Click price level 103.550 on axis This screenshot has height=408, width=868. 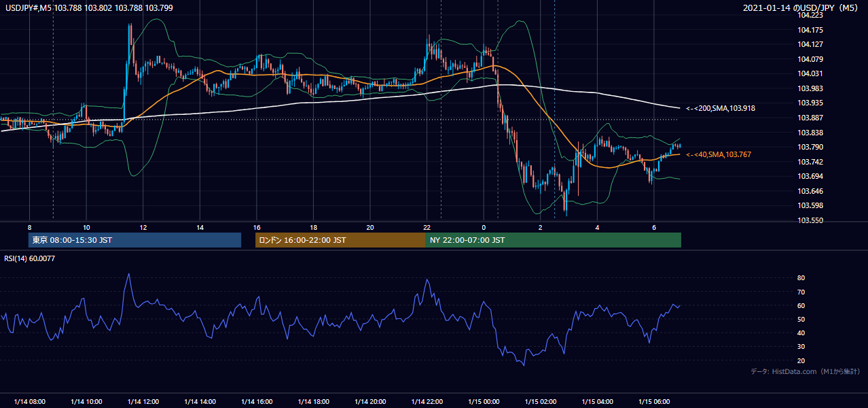point(811,220)
